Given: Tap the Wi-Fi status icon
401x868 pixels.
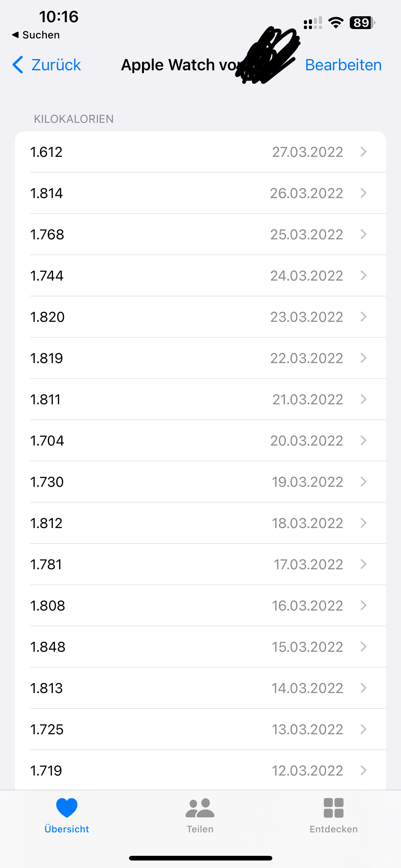Looking at the screenshot, I should click(x=336, y=23).
